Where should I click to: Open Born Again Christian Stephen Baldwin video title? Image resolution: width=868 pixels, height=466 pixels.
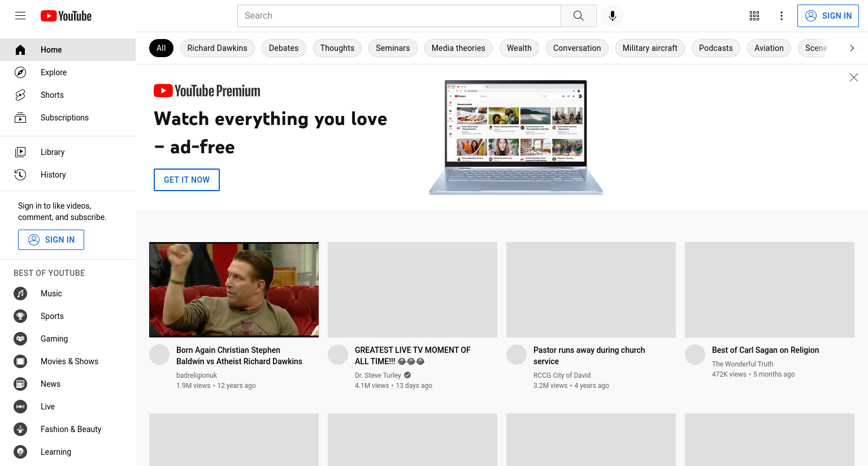[239, 356]
